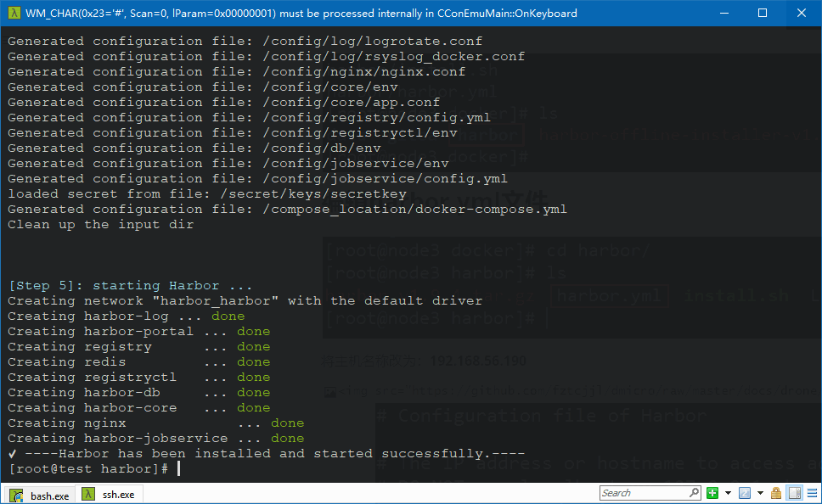Expand the dropdown arrow beside the green plus

[x=728, y=493]
